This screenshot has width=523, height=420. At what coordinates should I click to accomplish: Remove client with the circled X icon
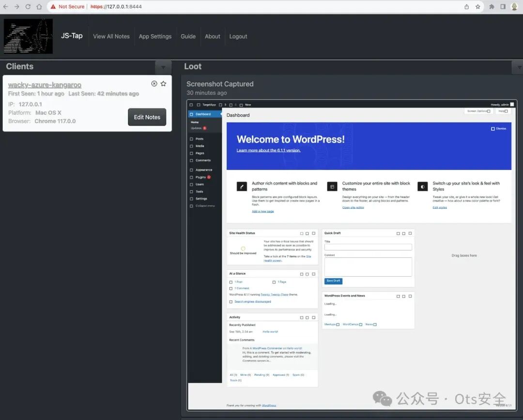tap(154, 84)
